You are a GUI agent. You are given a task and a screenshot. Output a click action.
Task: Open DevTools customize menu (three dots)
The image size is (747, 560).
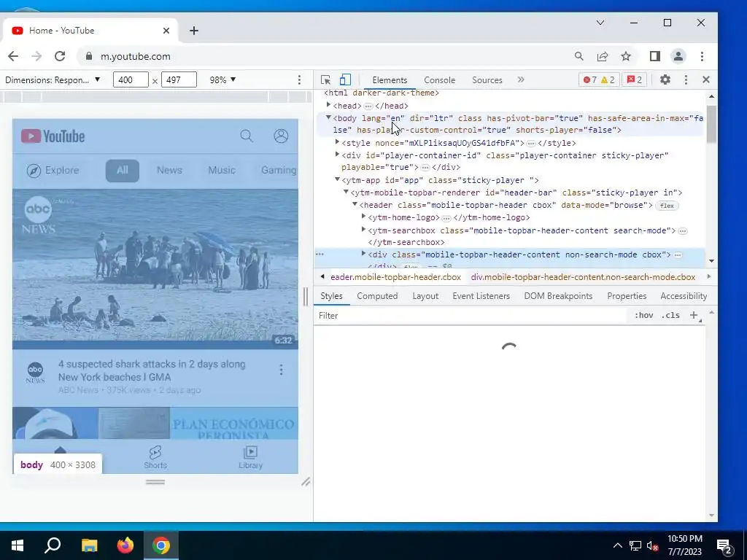(686, 80)
